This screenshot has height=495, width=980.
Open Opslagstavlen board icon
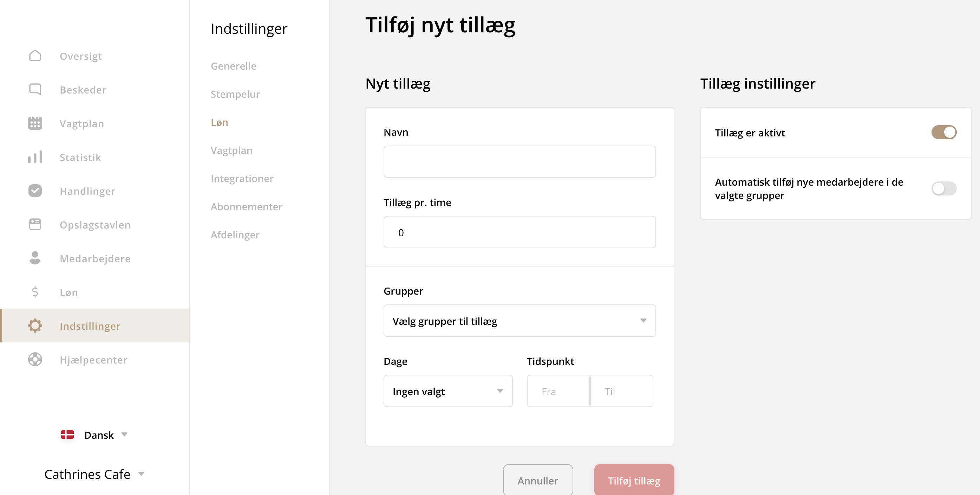tap(35, 225)
